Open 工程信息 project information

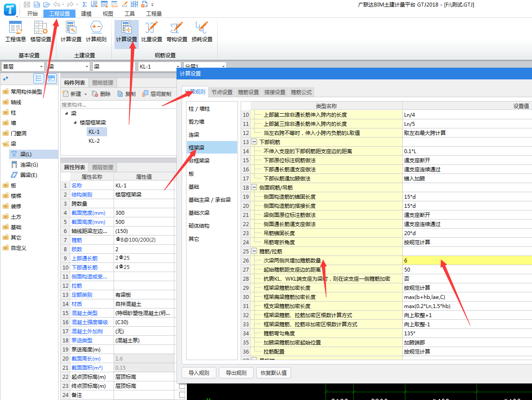[x=16, y=32]
